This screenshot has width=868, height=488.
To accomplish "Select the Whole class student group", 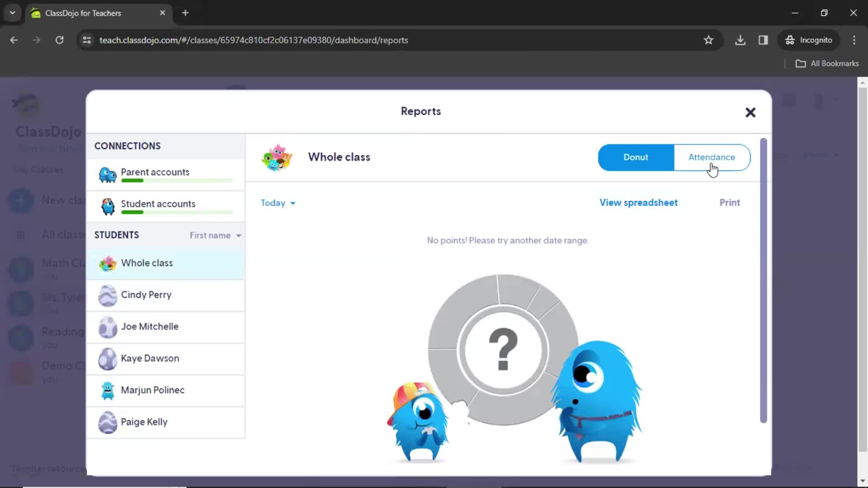I will [146, 263].
